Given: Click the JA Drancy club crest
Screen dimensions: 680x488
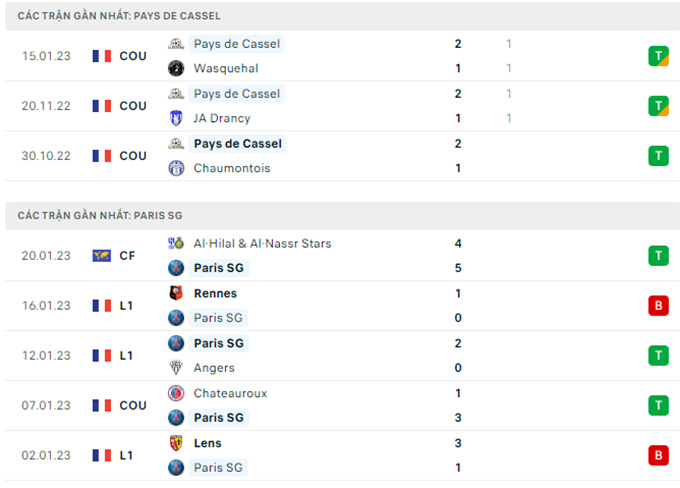Looking at the screenshot, I should (176, 118).
